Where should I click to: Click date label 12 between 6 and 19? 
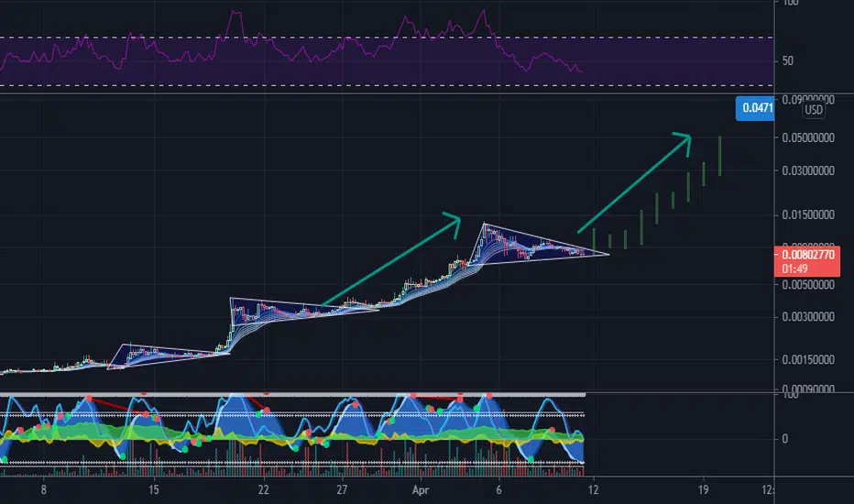(593, 490)
